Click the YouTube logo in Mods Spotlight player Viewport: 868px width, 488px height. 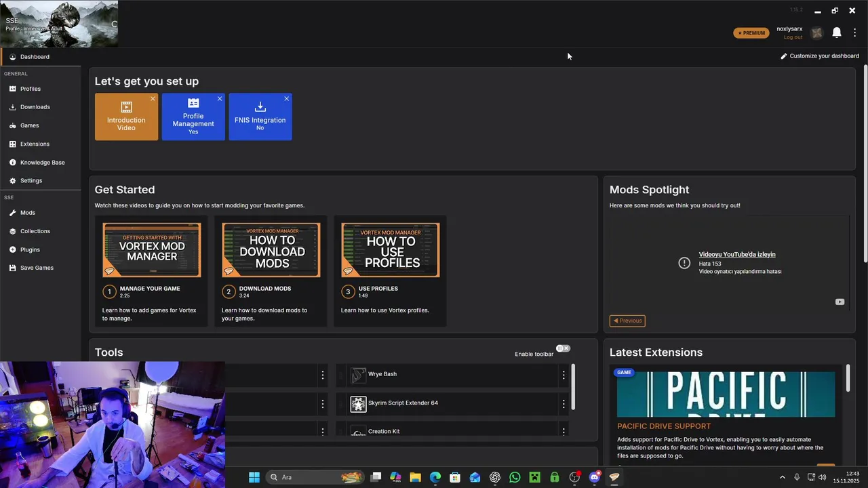pyautogui.click(x=840, y=302)
